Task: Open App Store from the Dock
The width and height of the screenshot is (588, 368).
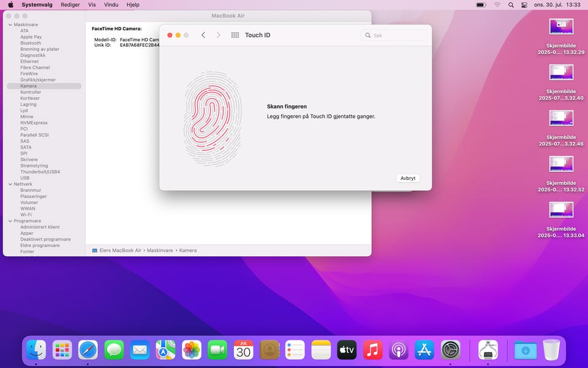Action: point(424,350)
